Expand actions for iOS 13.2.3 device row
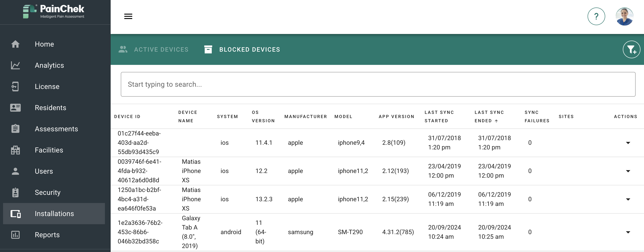The width and height of the screenshot is (644, 252). [x=628, y=199]
